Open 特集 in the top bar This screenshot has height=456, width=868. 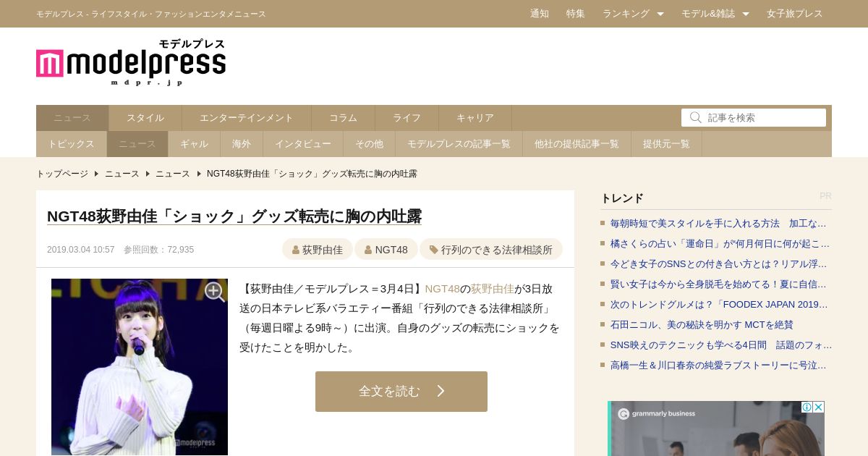576,14
